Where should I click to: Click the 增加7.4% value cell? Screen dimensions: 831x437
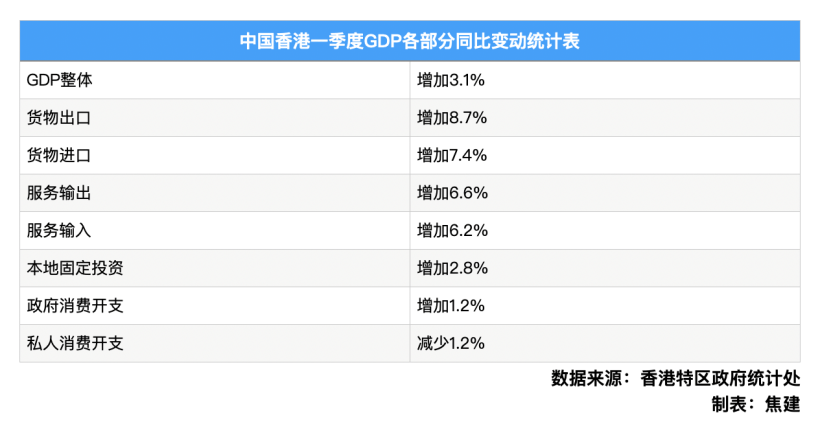(x=605, y=155)
